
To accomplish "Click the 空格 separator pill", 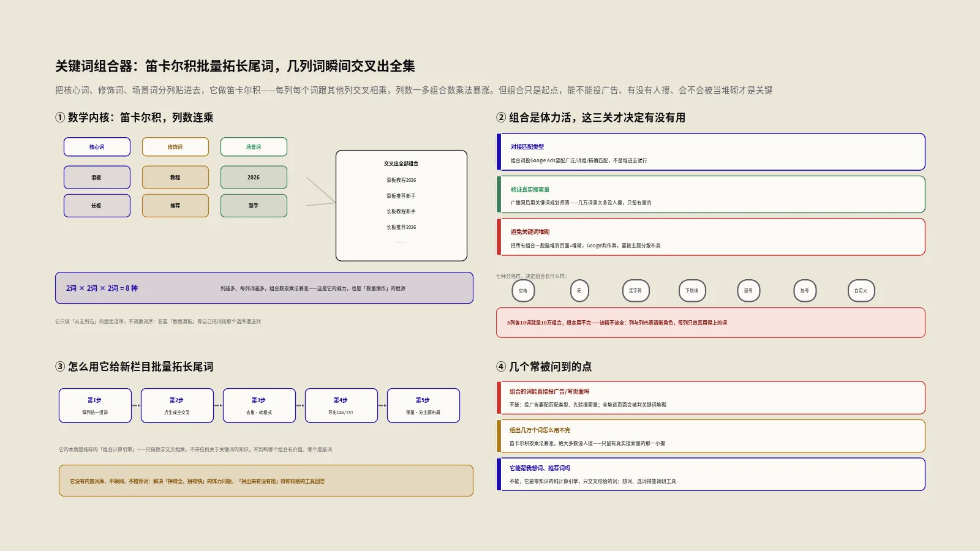I will [523, 291].
